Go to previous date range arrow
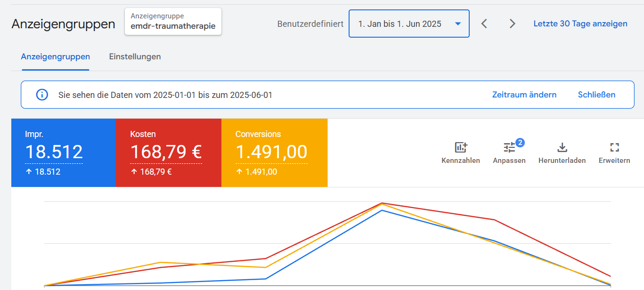 pos(484,24)
